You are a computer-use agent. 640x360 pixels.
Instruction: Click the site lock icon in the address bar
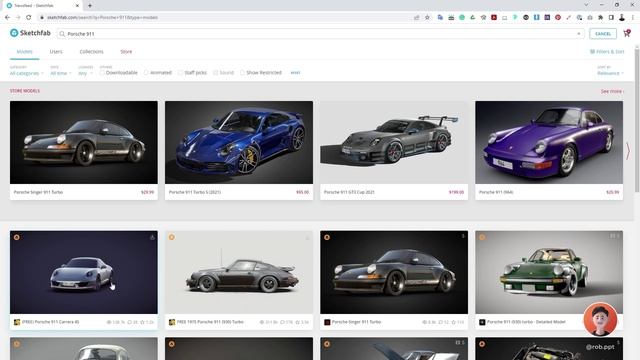[42, 18]
